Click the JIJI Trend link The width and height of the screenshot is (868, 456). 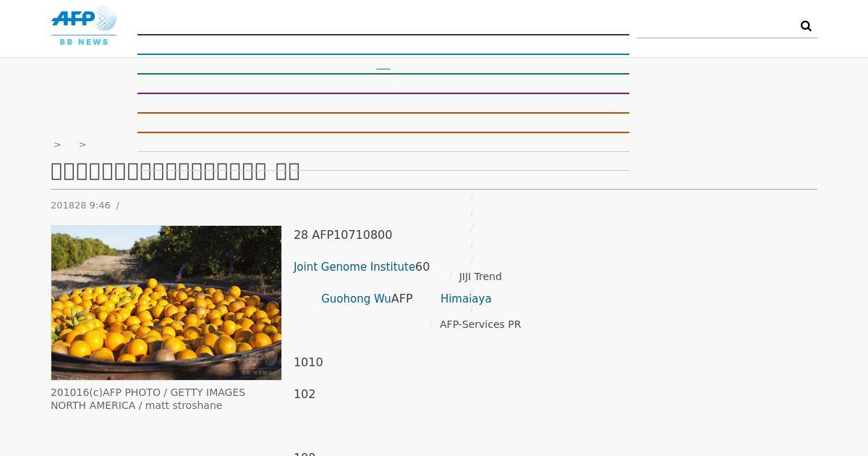click(480, 276)
